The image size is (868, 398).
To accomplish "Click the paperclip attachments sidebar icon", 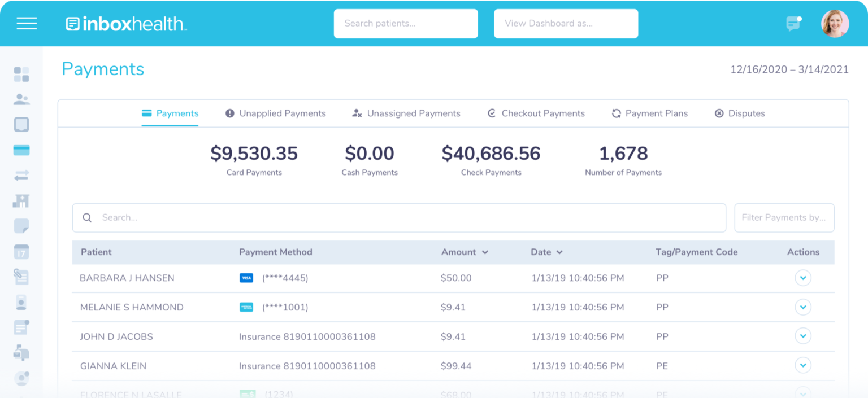I will [x=21, y=277].
